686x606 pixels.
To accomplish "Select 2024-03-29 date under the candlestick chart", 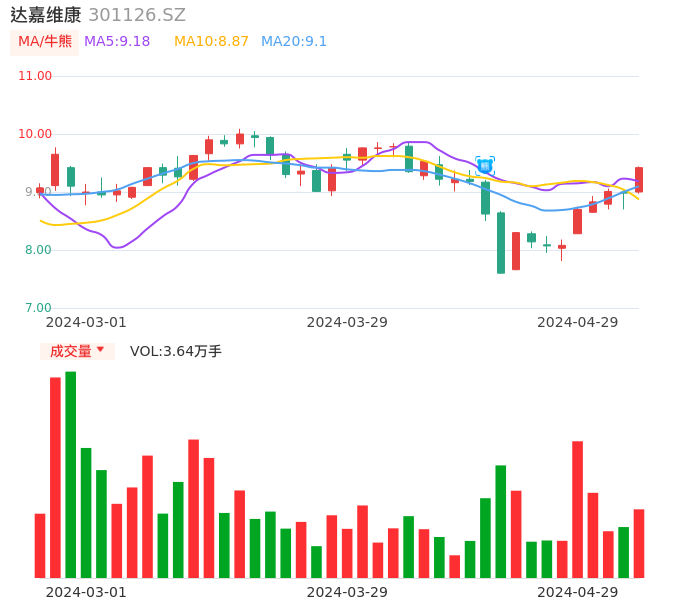I will click(x=347, y=322).
